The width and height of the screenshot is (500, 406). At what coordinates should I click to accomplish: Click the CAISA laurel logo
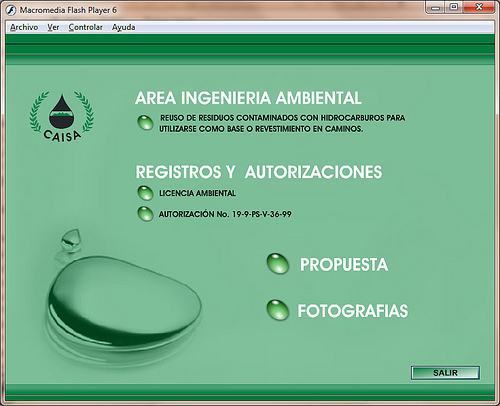click(x=62, y=117)
